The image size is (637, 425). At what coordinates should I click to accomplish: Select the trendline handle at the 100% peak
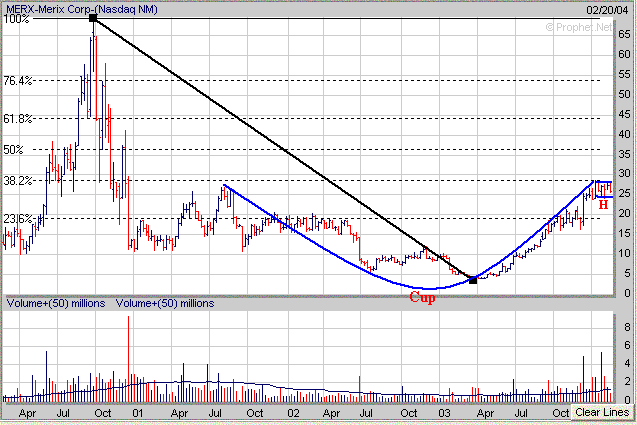[x=93, y=18]
